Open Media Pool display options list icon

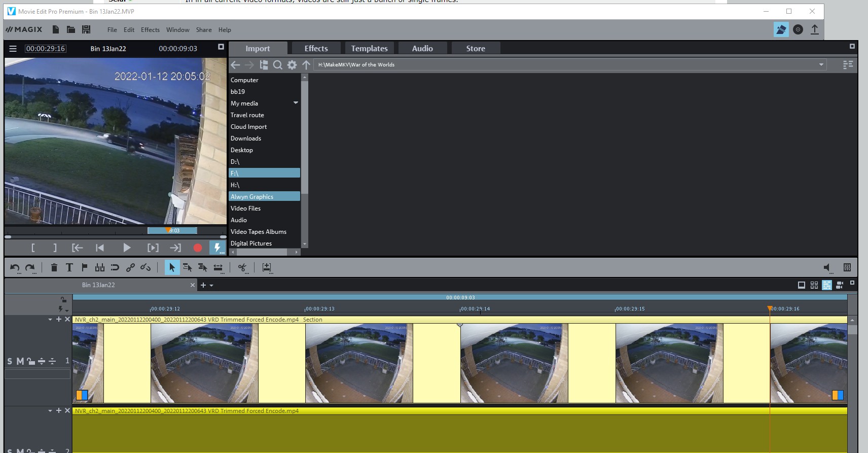[x=848, y=65]
